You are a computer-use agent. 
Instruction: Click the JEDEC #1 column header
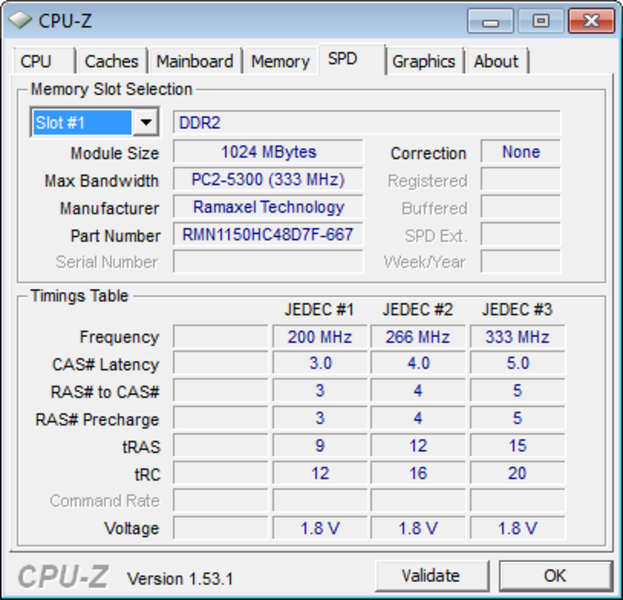tap(319, 310)
